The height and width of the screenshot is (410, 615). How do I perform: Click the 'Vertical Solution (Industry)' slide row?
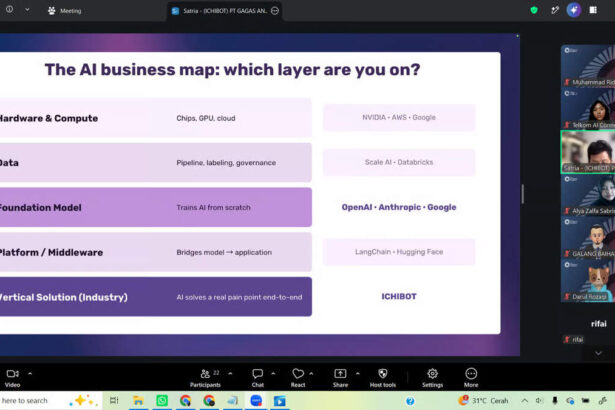[x=156, y=297]
